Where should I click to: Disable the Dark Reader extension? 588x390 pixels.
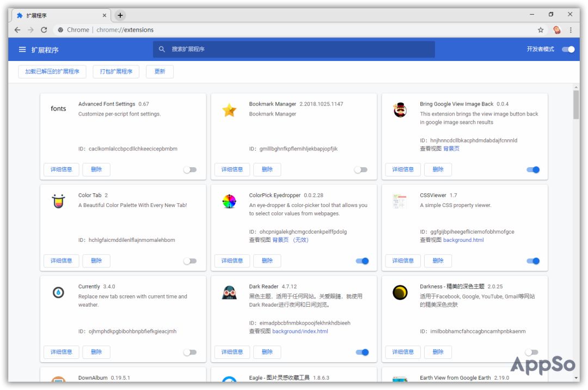pyautogui.click(x=362, y=352)
